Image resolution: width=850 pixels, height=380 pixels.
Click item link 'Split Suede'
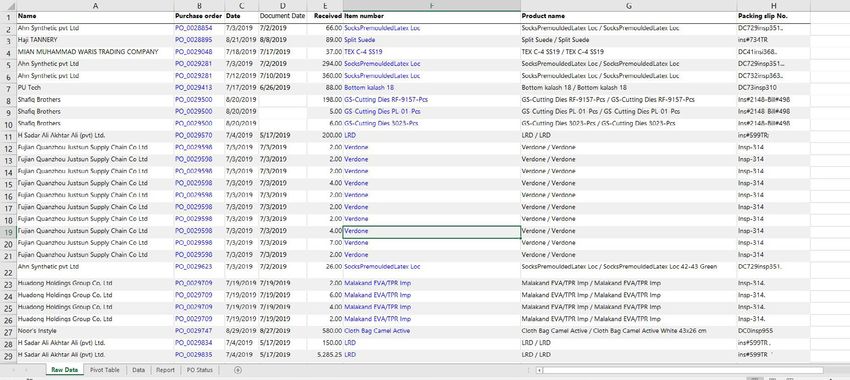click(x=360, y=40)
